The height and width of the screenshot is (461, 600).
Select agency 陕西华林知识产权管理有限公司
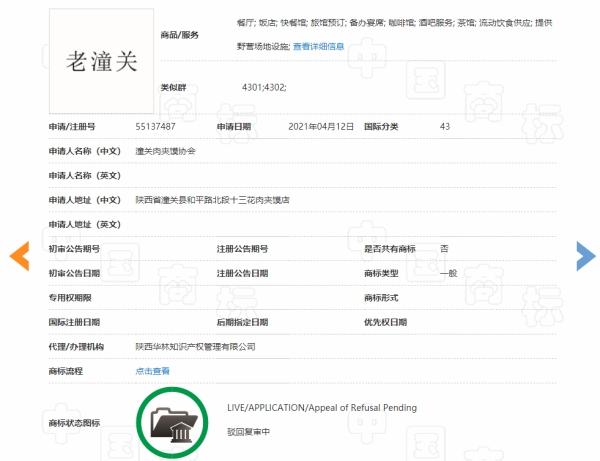click(x=195, y=347)
